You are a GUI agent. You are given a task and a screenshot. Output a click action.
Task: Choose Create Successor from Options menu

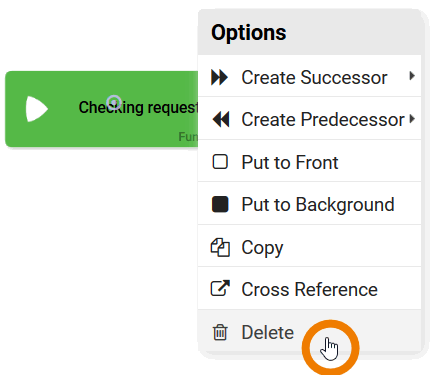[309, 76]
